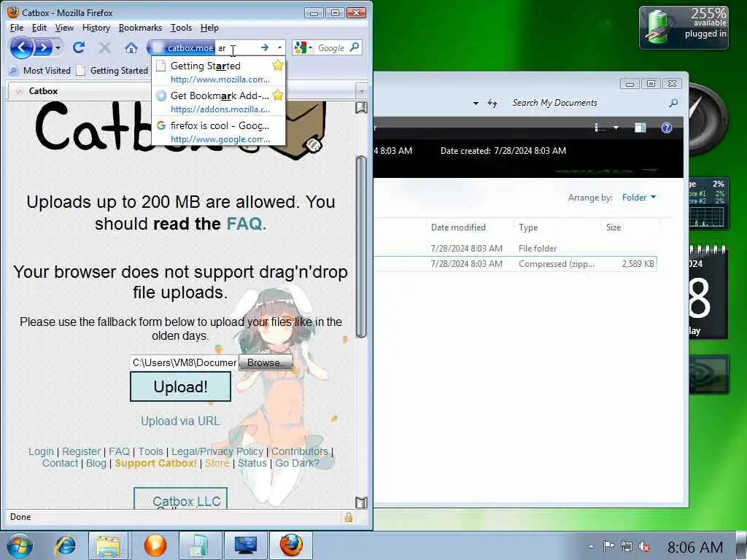The width and height of the screenshot is (747, 560).
Task: Click the refresh arrows in Explorer address bar
Action: tap(492, 103)
